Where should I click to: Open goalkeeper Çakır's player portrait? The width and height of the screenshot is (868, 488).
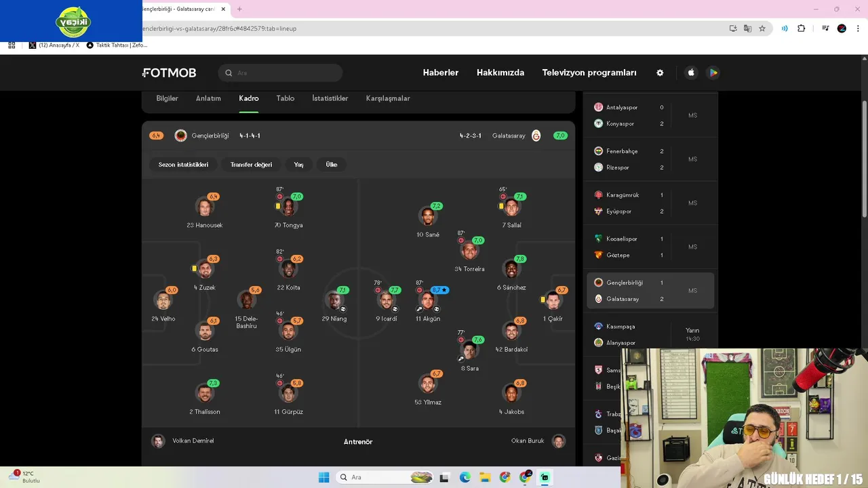[553, 300]
